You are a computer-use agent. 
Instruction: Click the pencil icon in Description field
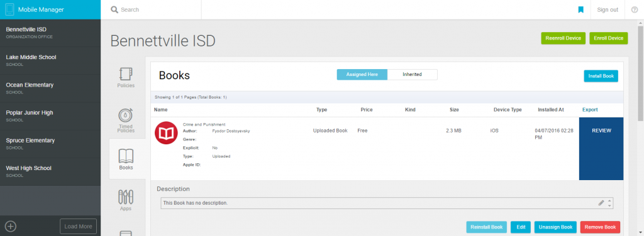coord(601,202)
